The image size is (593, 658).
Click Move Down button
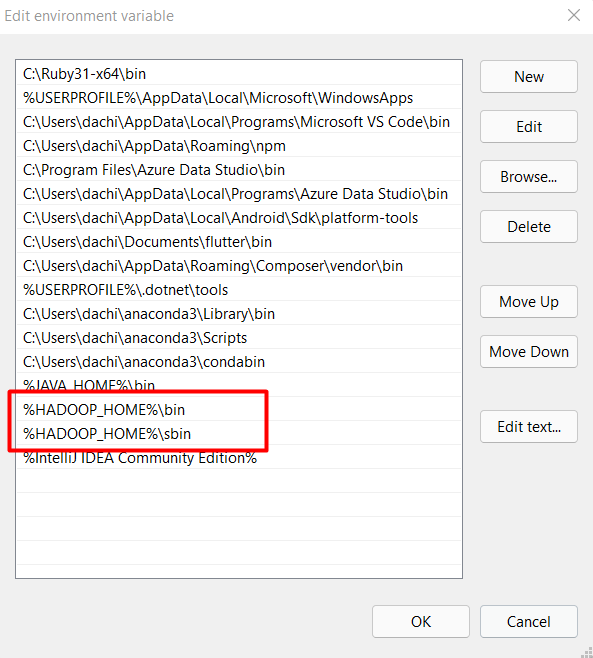[529, 352]
